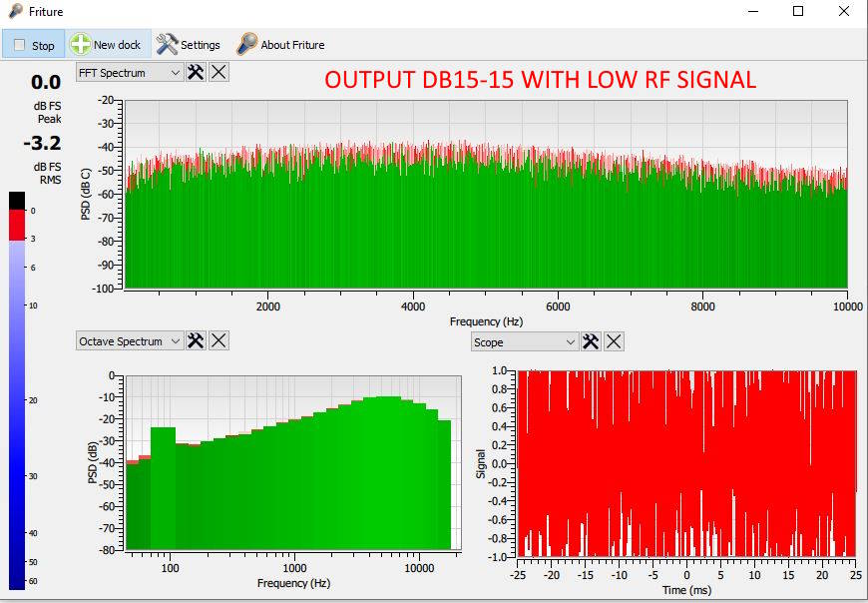This screenshot has width=868, height=603.
Task: Click the Scope Time (ms) axis label
Action: [x=687, y=590]
